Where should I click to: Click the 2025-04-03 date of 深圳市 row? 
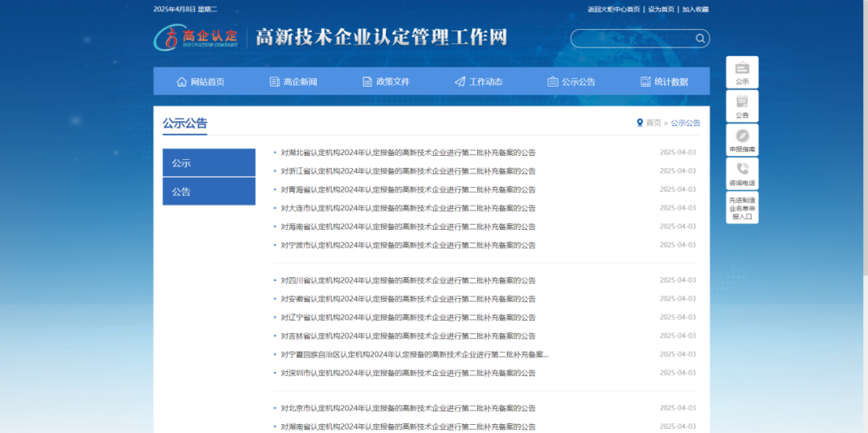point(678,373)
